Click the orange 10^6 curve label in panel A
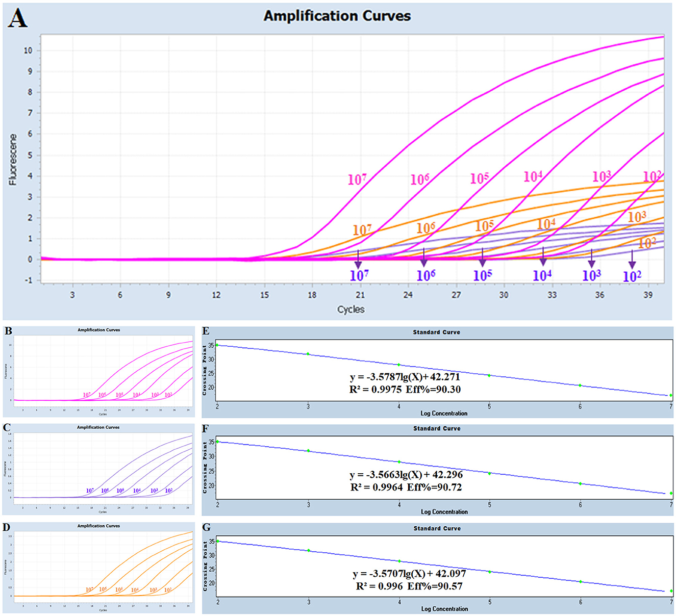Image resolution: width=676 pixels, height=616 pixels. 426,228
